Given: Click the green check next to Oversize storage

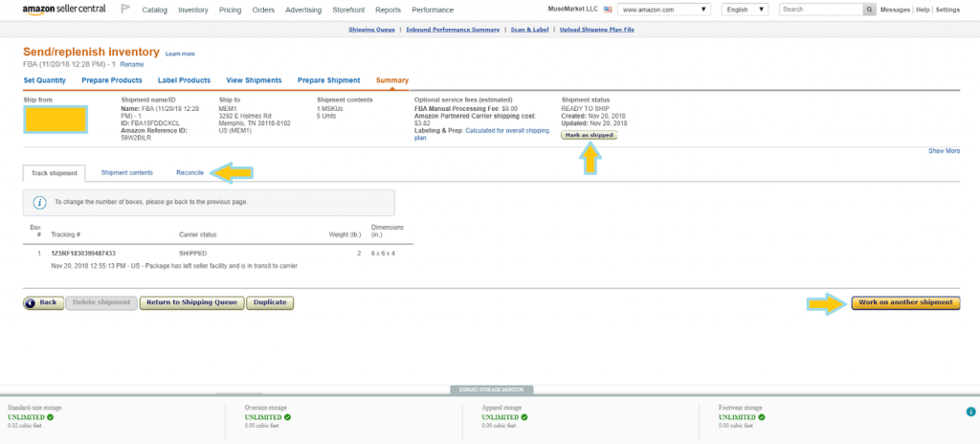Looking at the screenshot, I should coord(287,416).
